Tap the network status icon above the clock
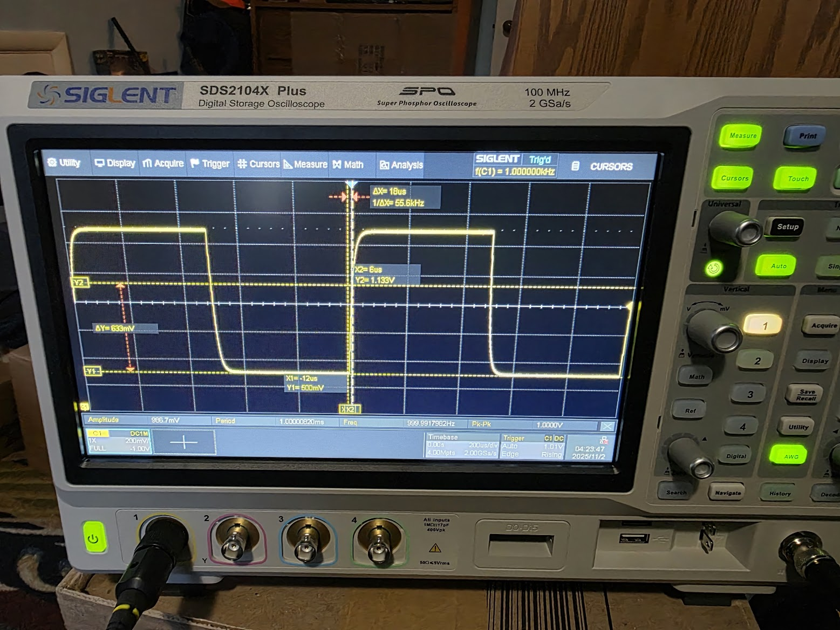840x630 pixels. (x=603, y=440)
